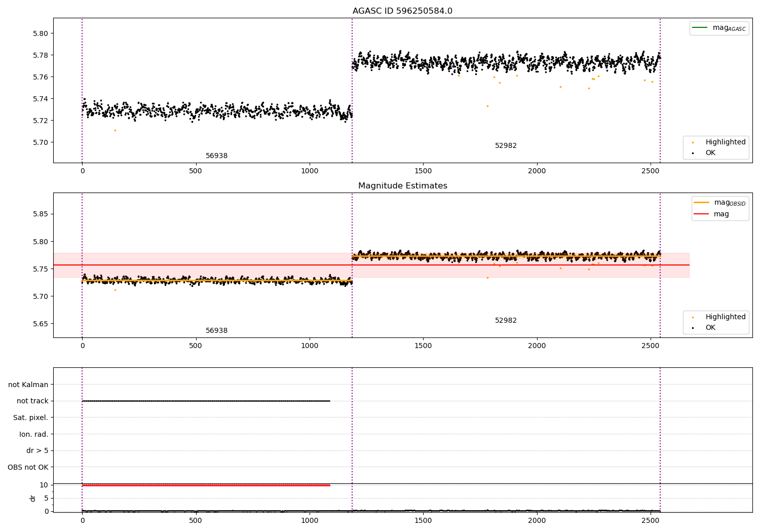Select the red 'mag' legend entry

click(711, 214)
